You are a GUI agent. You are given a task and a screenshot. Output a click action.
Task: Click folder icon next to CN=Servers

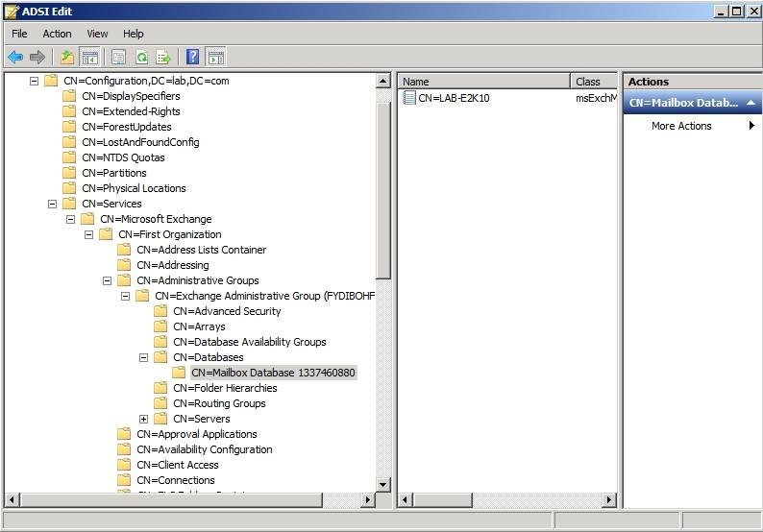coord(160,419)
